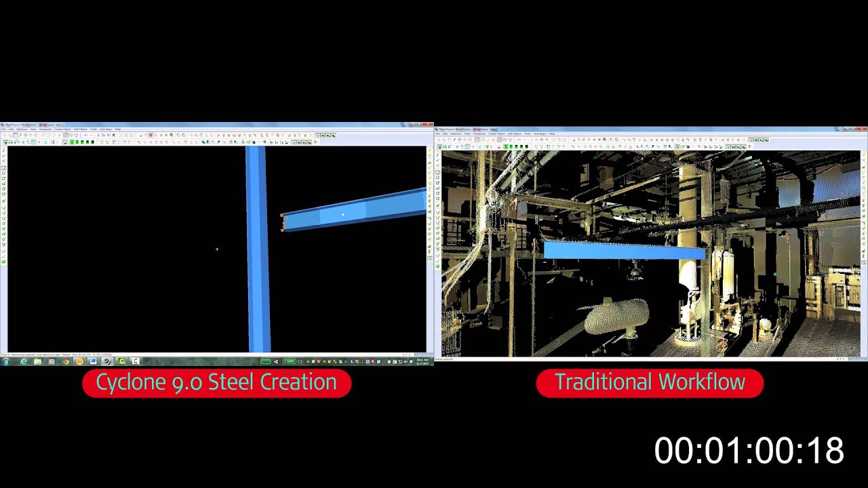Open Edit Object menu in right ModelSpace window
This screenshot has height=488, width=868.
tap(515, 134)
